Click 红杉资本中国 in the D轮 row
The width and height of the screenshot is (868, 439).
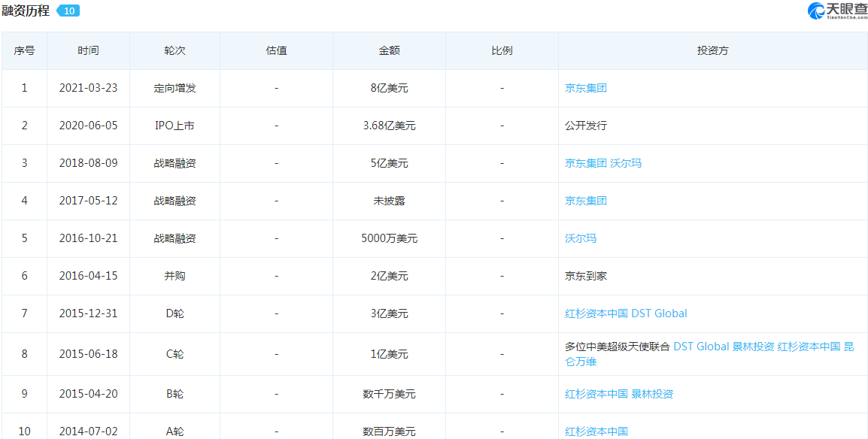tap(596, 313)
